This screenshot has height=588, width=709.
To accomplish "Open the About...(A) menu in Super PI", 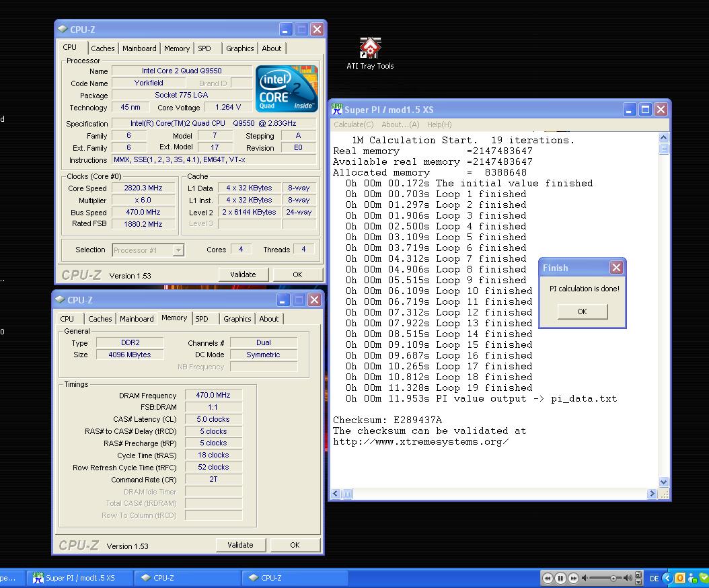I will pos(401,124).
